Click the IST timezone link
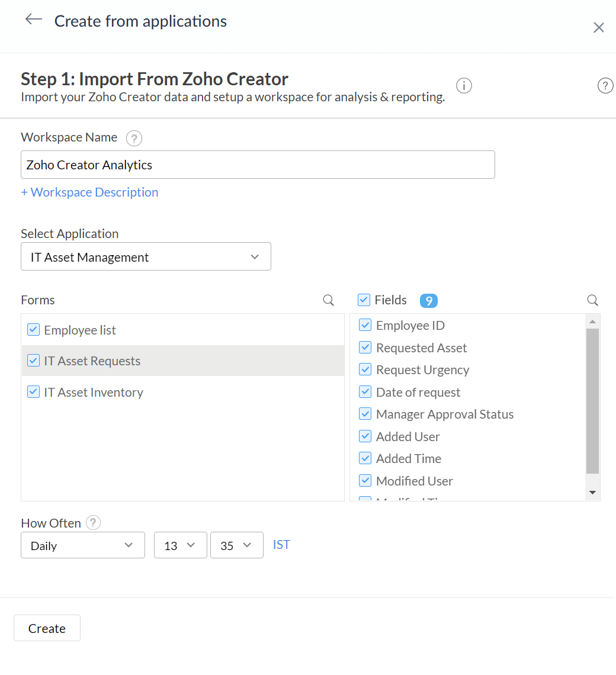 coord(281,545)
